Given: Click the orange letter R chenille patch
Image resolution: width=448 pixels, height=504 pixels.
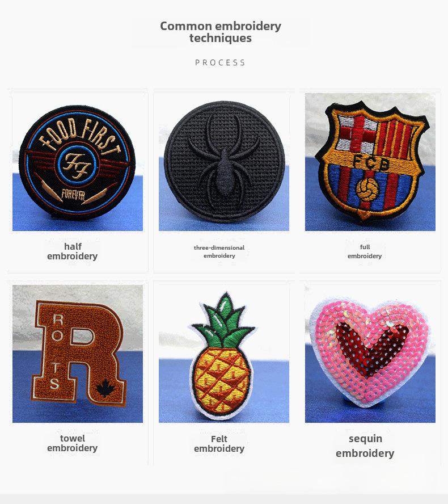Looking at the screenshot, I should click(77, 354).
